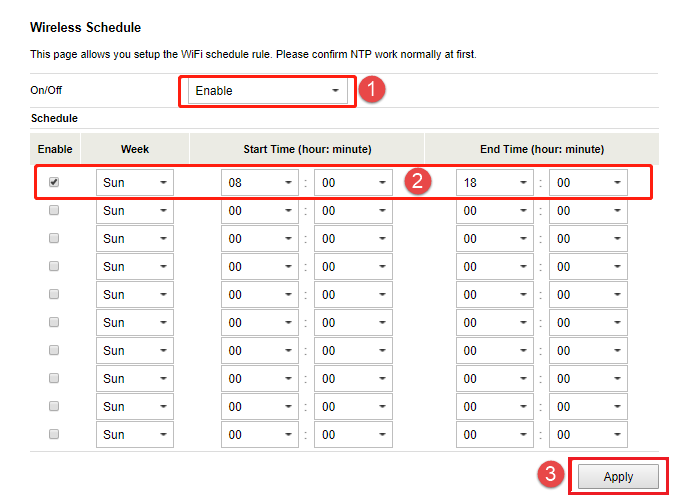Uncheck the first schedule row checkbox
The image size is (681, 497).
54,182
